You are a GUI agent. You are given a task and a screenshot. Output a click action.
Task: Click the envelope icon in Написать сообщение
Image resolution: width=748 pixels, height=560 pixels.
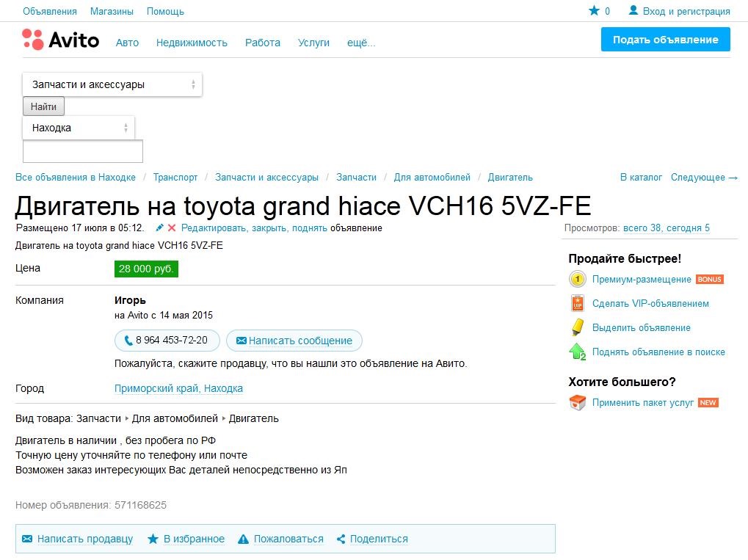click(242, 341)
